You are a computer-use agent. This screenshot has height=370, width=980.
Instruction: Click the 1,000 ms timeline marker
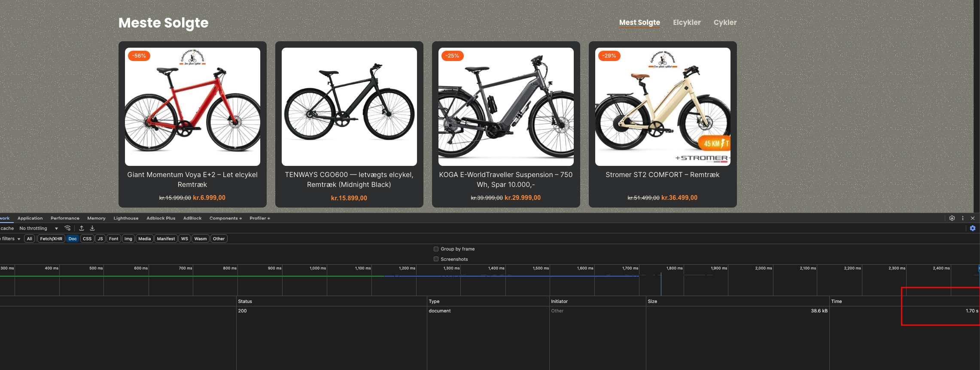tap(318, 268)
